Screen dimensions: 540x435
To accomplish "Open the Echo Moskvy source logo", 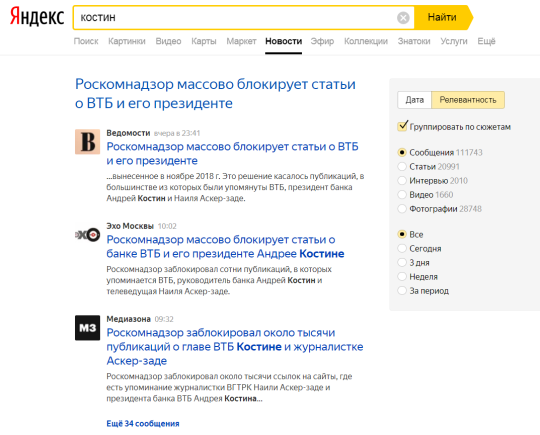I will (87, 235).
